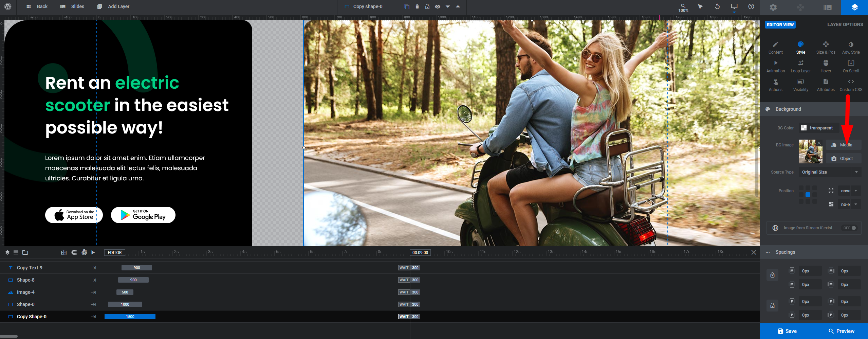Open layer options stack tab
Image resolution: width=868 pixels, height=339 pixels.
point(854,7)
